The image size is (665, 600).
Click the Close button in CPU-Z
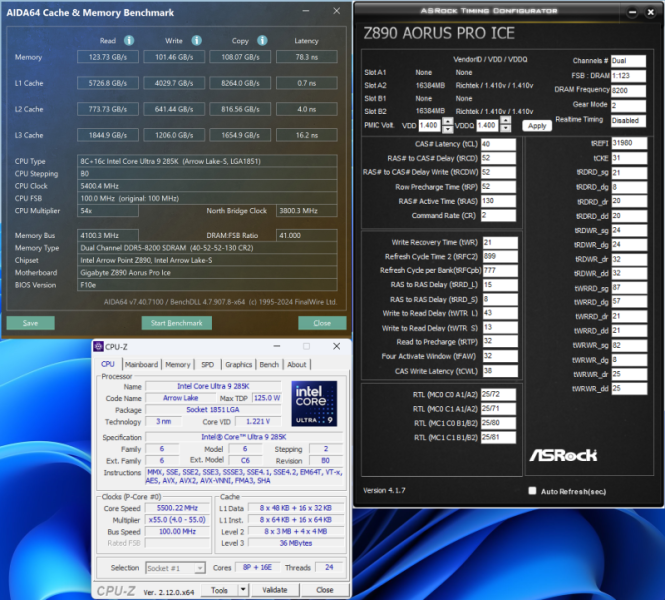[324, 590]
